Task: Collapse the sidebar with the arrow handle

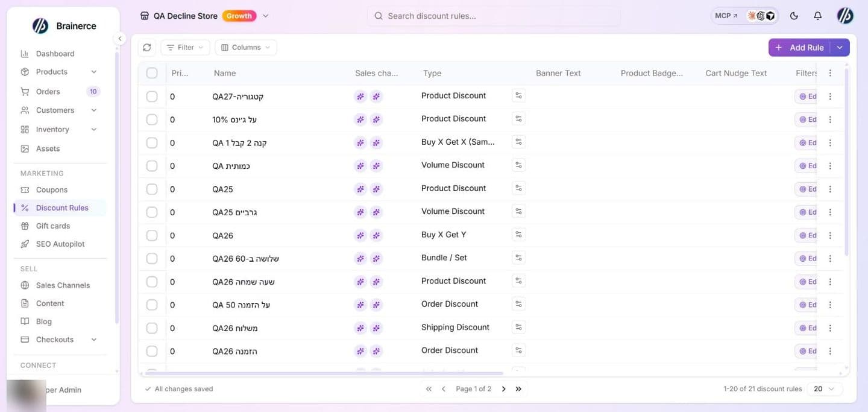Action: (119, 39)
